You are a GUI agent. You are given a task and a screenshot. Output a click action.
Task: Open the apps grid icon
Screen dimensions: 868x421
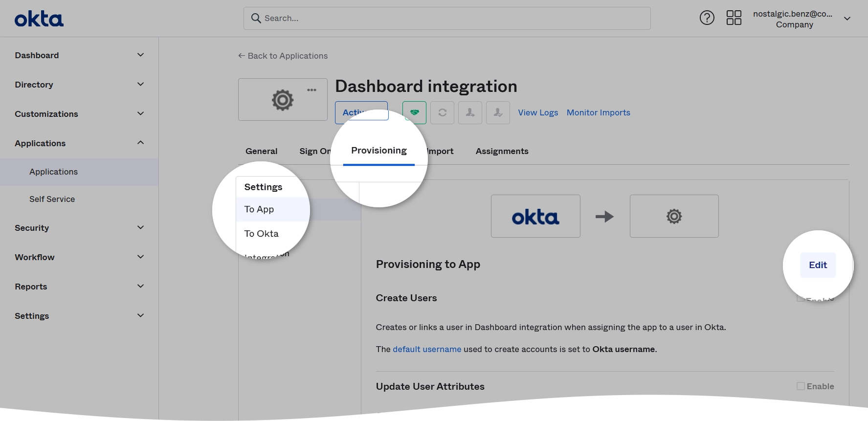click(x=734, y=18)
